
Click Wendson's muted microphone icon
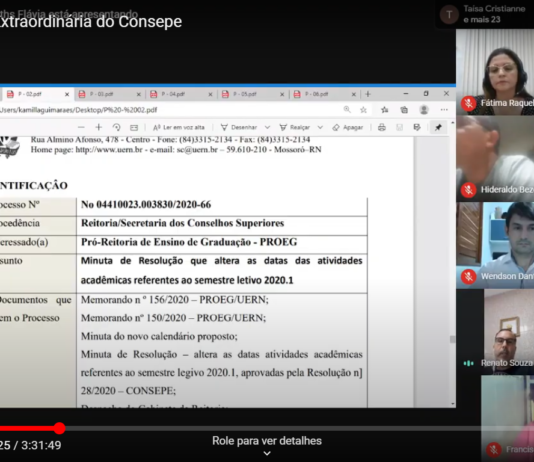[x=469, y=276]
